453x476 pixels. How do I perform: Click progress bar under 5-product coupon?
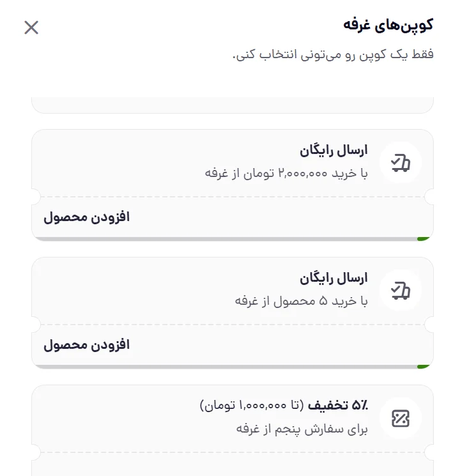click(224, 367)
